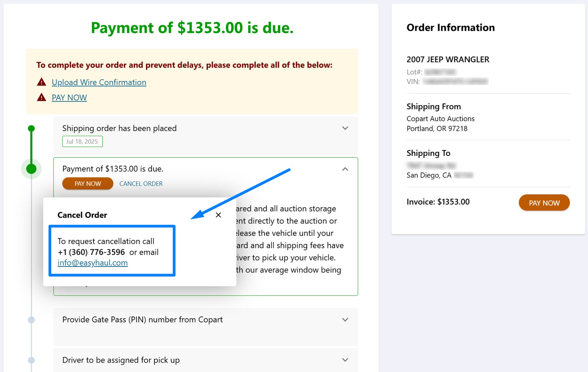Email info@easyhaul.com from the cancel popup

point(93,263)
